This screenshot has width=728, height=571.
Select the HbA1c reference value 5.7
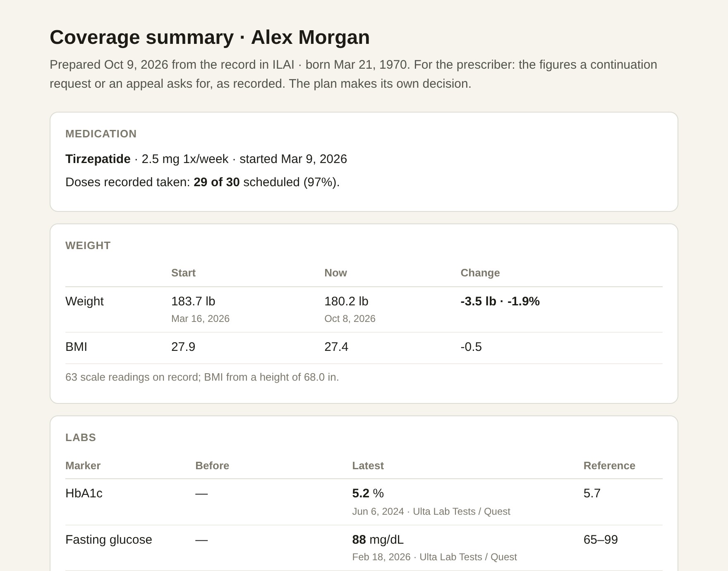tap(592, 493)
